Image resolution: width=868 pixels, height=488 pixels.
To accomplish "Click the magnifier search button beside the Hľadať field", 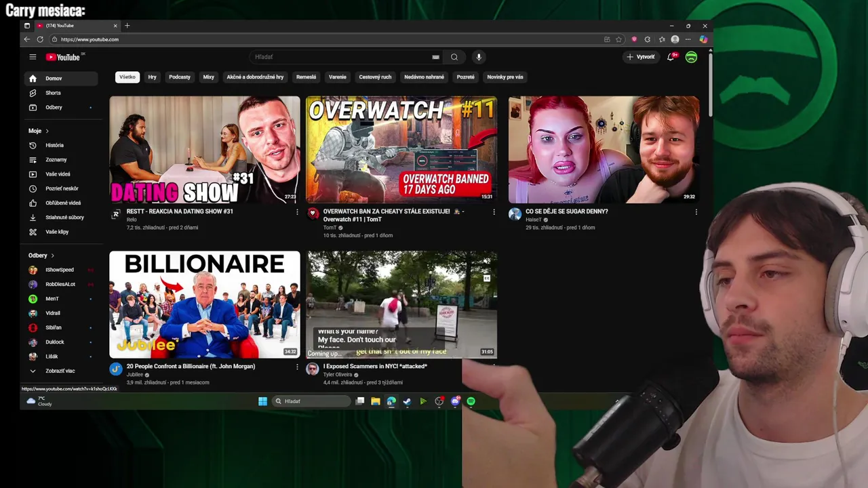I will click(x=454, y=57).
